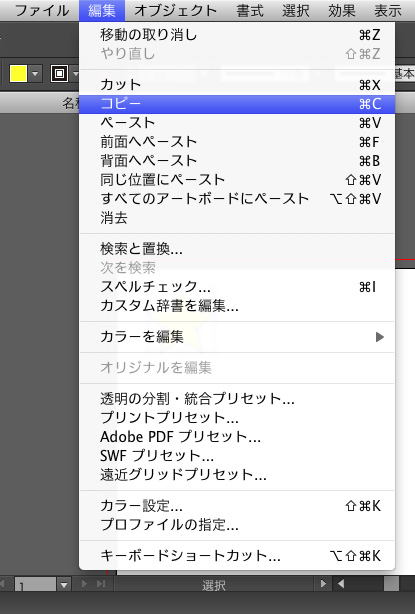Open the fill color dropdown arrow
415x614 pixels.
pos(35,74)
